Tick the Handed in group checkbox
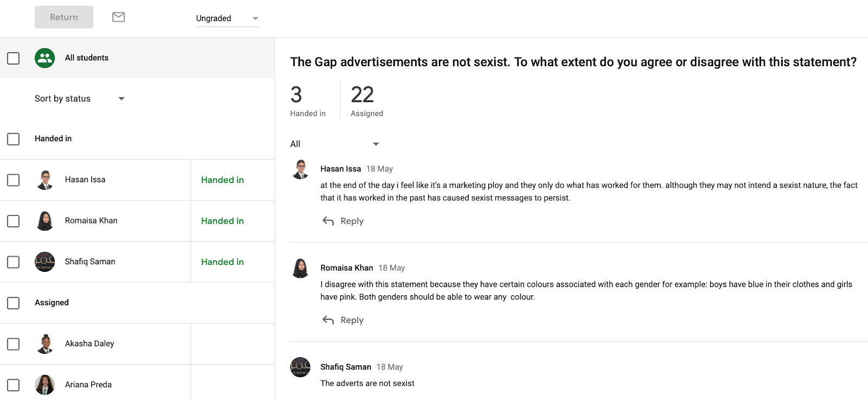The height and width of the screenshot is (400, 868). 14,139
